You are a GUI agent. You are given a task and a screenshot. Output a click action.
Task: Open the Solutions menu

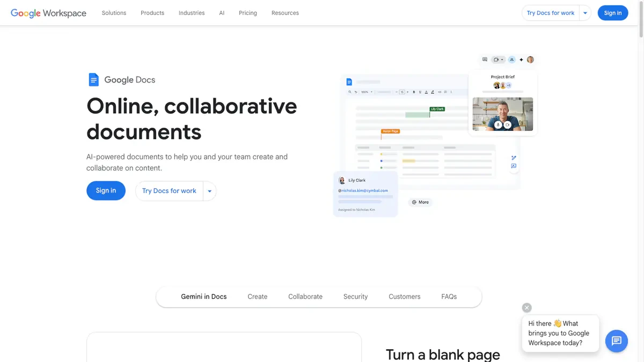point(114,13)
